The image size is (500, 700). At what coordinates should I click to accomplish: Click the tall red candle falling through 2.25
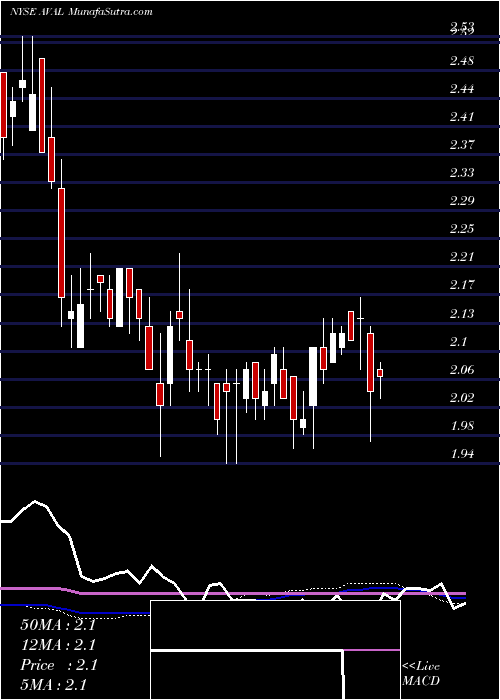[61, 243]
